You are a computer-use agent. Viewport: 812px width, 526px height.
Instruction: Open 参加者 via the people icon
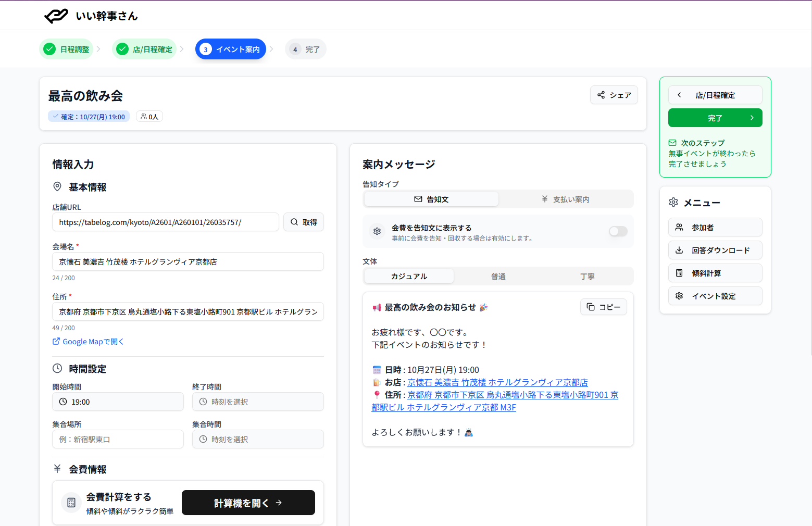coord(679,228)
